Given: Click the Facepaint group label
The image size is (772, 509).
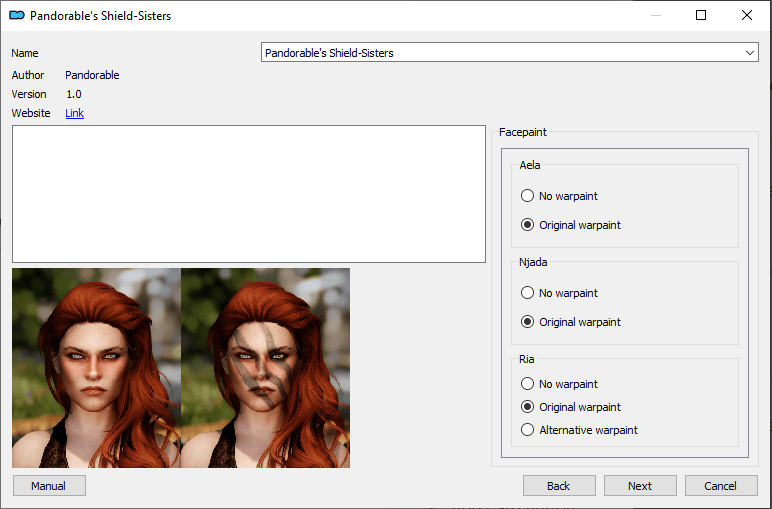Looking at the screenshot, I should pyautogui.click(x=522, y=132).
